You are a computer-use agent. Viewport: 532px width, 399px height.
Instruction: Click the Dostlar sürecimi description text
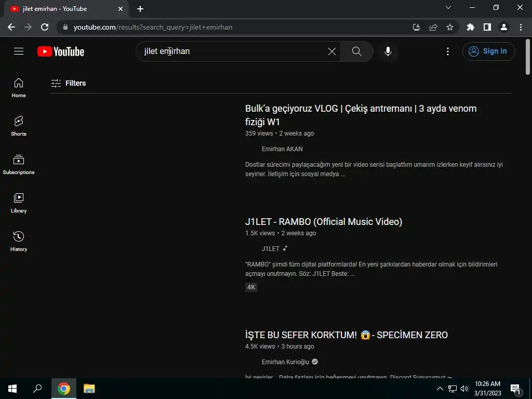click(374, 169)
